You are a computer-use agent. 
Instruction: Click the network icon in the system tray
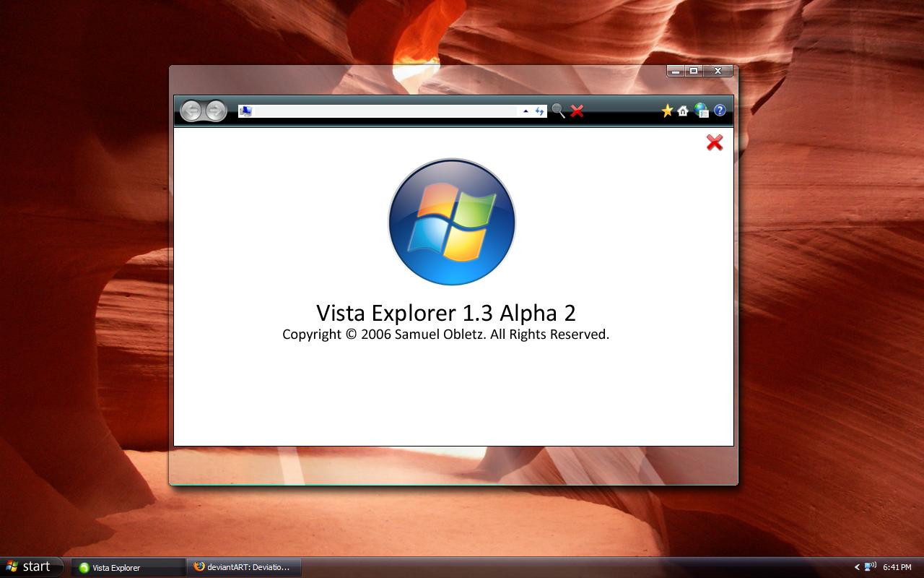click(x=870, y=567)
